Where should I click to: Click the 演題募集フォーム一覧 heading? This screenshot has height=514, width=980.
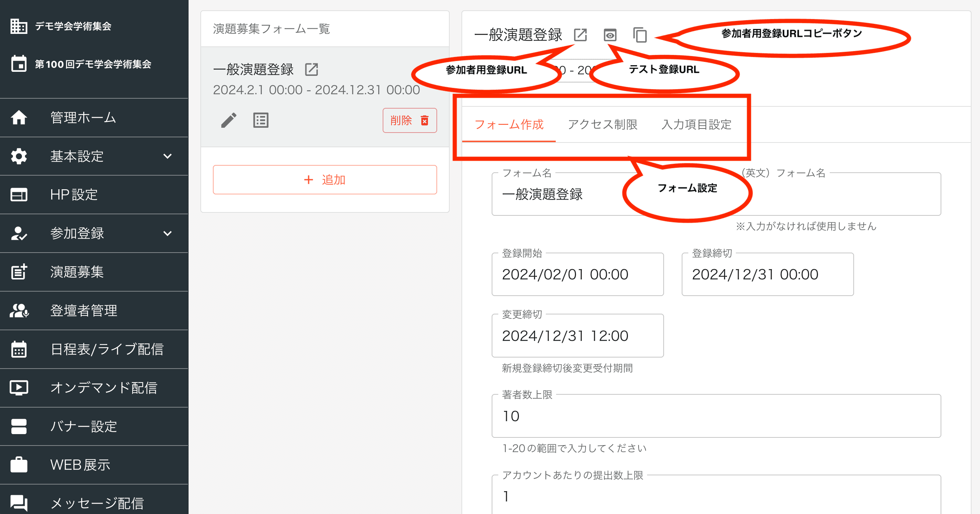[x=271, y=29]
